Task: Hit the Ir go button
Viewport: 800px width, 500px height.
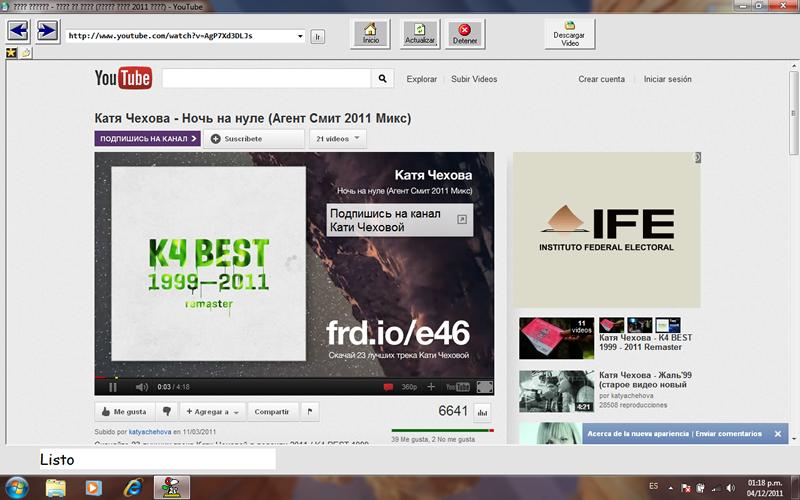Action: click(318, 37)
